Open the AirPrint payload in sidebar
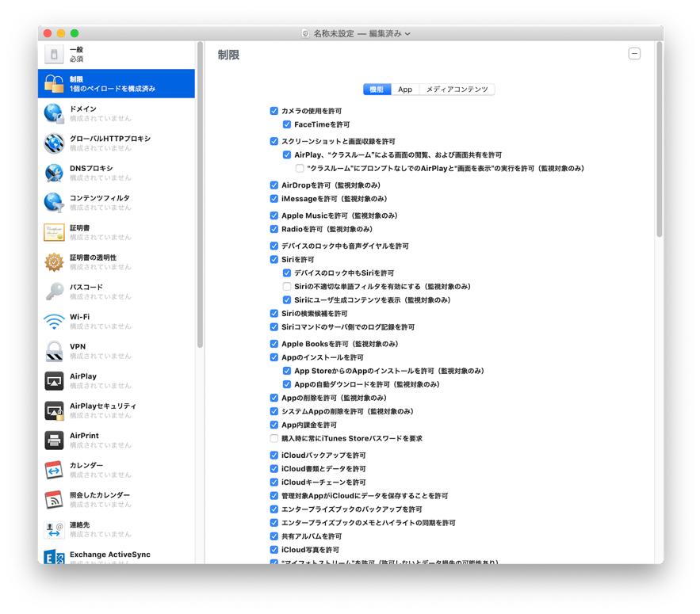Image resolution: width=700 pixels, height=614 pixels. point(55,440)
